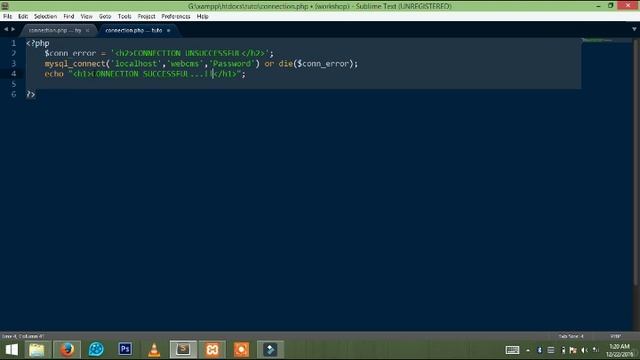The image size is (640, 360).
Task: Click the Line and Column status text
Action: (x=23, y=336)
